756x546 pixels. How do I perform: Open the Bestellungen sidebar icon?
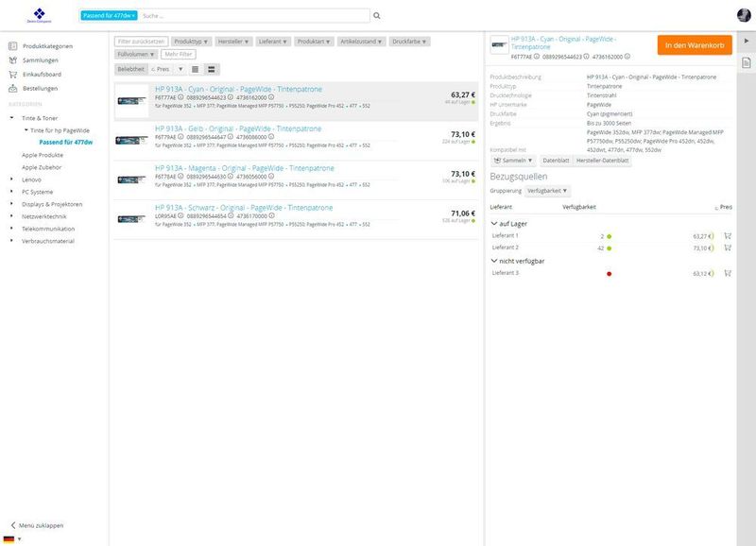tap(13, 88)
